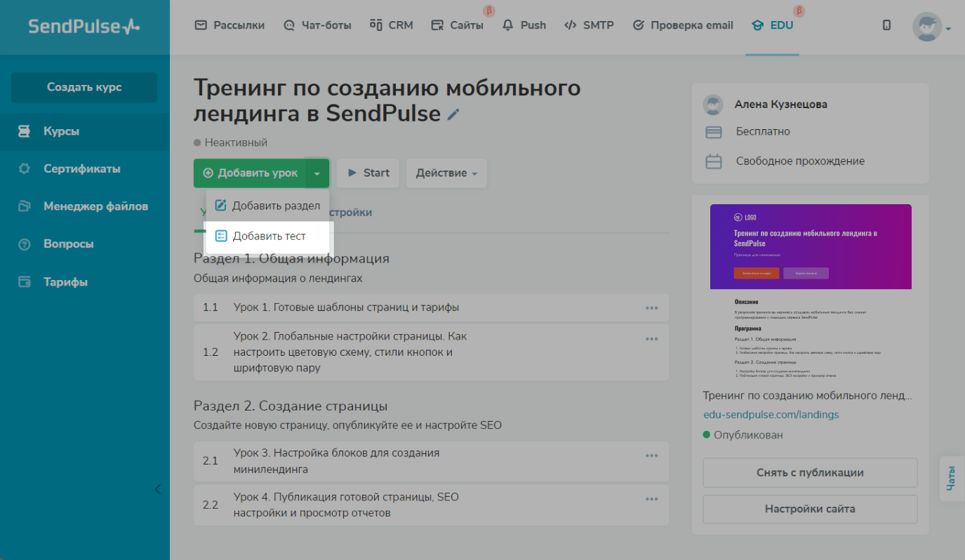
Task: Open the Чаты side tab
Action: pos(951,479)
